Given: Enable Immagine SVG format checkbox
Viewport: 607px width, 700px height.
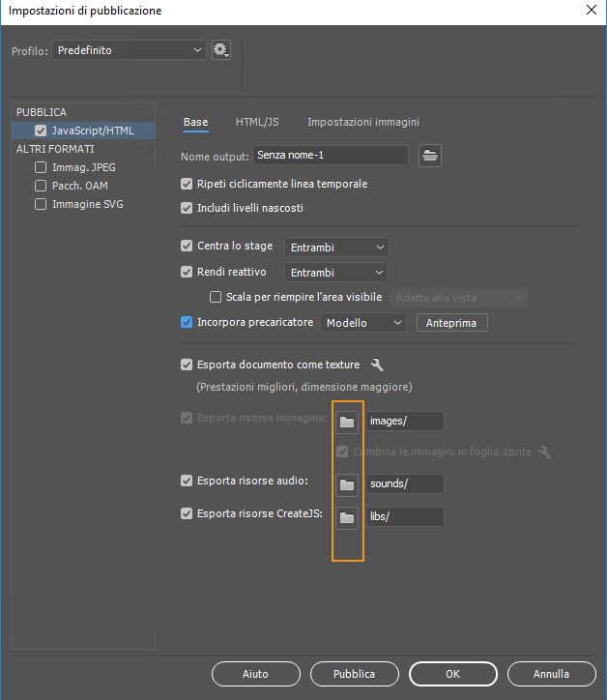Looking at the screenshot, I should (x=41, y=204).
